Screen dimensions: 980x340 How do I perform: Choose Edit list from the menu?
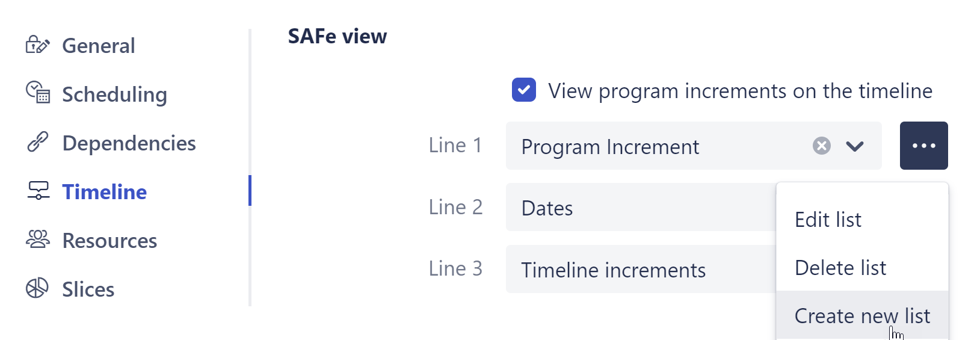pyautogui.click(x=828, y=220)
